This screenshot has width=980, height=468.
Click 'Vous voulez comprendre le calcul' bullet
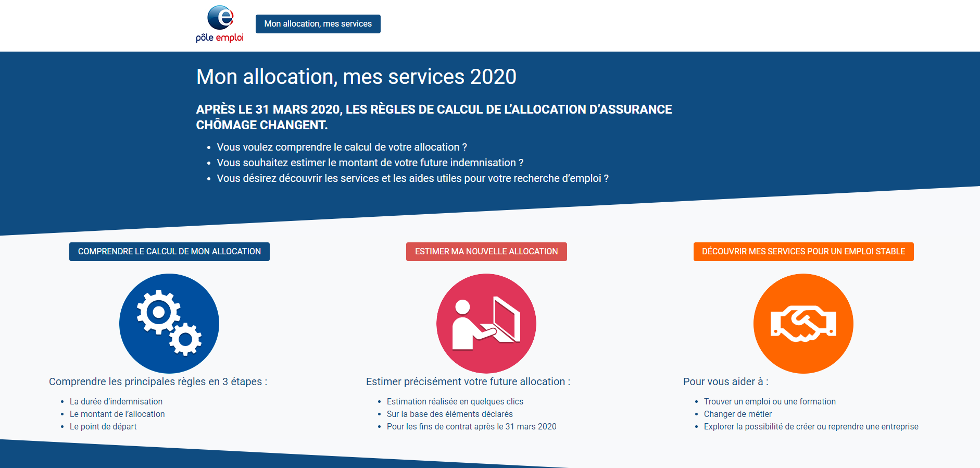(342, 147)
